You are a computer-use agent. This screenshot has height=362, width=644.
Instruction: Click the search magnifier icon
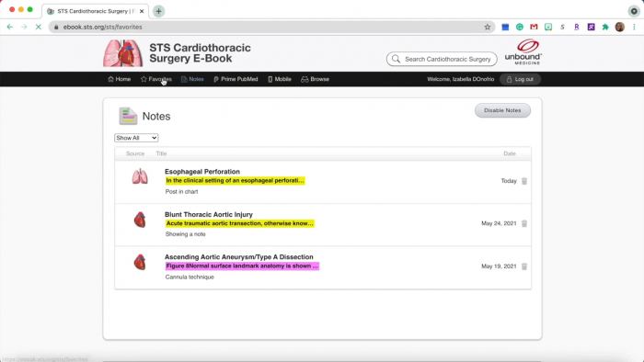tap(396, 59)
